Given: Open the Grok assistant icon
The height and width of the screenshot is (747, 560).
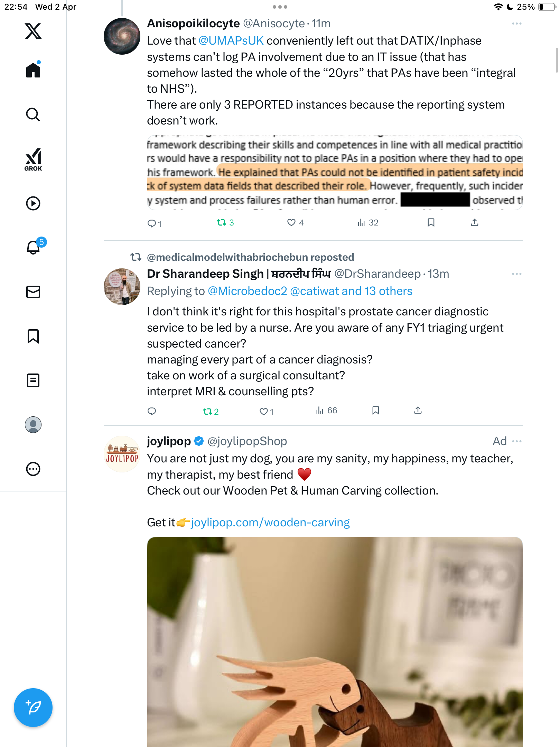Looking at the screenshot, I should [x=33, y=160].
